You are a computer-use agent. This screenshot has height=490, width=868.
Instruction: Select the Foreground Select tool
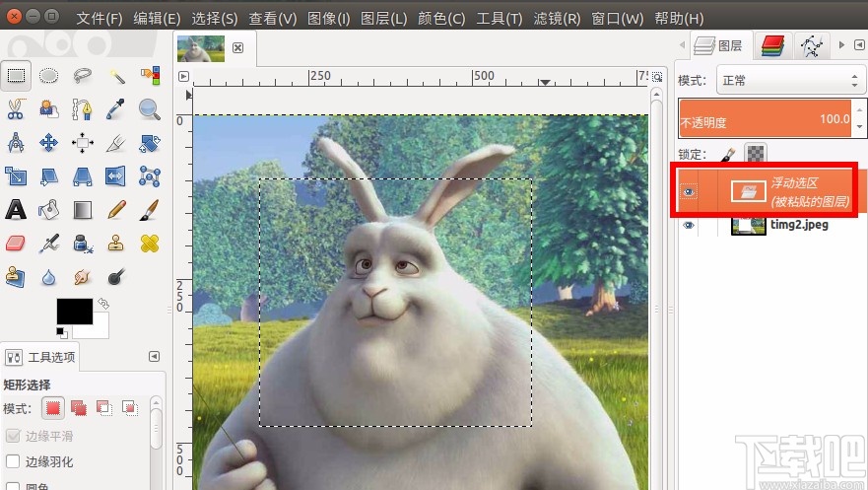pos(48,109)
